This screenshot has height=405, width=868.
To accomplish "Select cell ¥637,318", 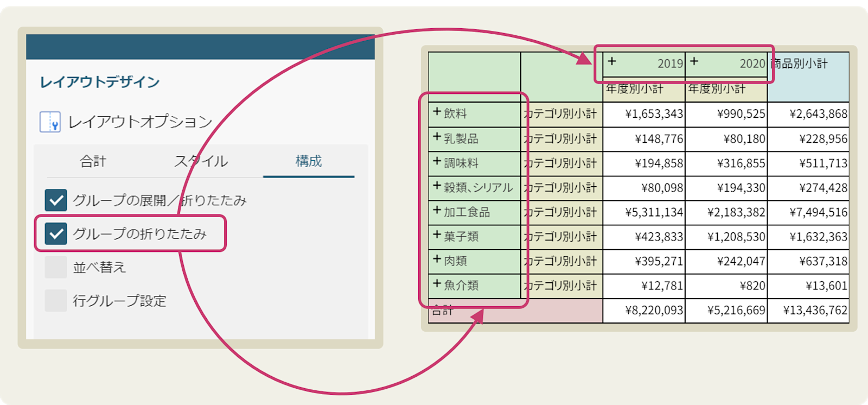I will (808, 261).
